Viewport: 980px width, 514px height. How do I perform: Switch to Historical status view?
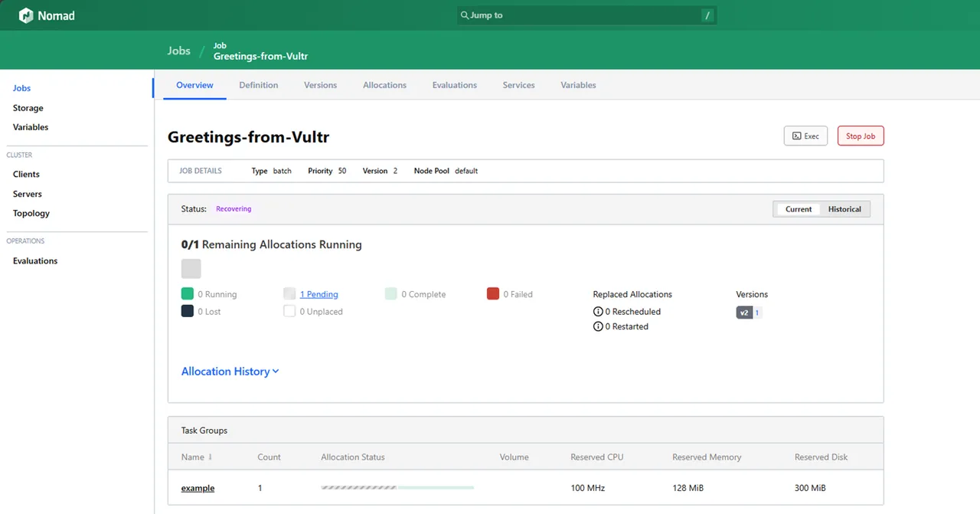coord(844,209)
